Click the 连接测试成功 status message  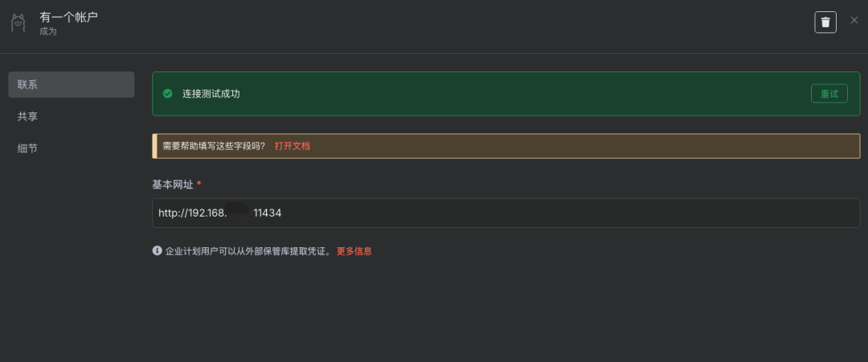pos(211,94)
